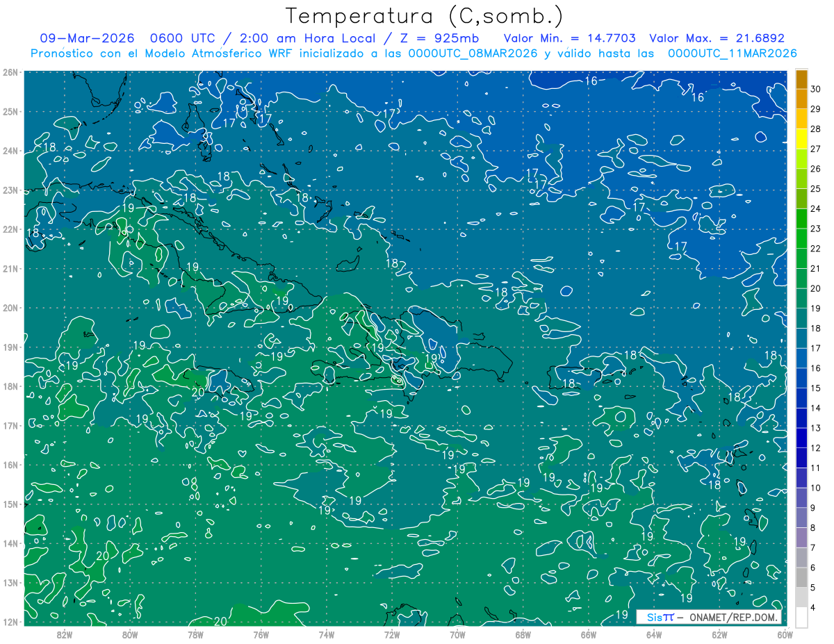
Task: Click the valid-until time "0000UTC_11MAR2026"
Action: click(x=732, y=53)
